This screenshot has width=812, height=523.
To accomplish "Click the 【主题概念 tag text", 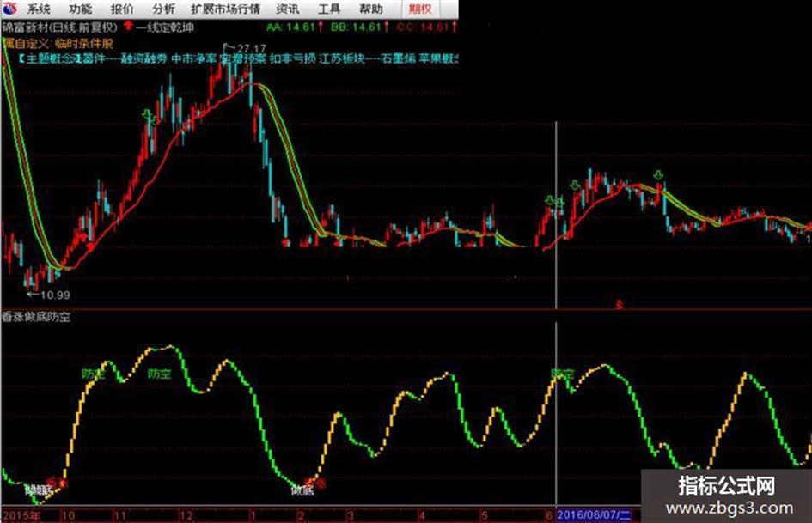I will 45,58.
